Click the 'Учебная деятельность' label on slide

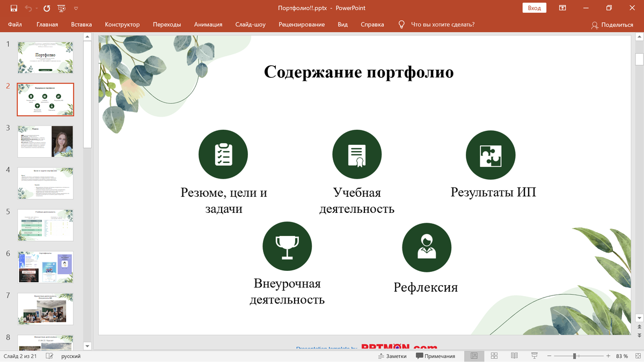point(357,201)
